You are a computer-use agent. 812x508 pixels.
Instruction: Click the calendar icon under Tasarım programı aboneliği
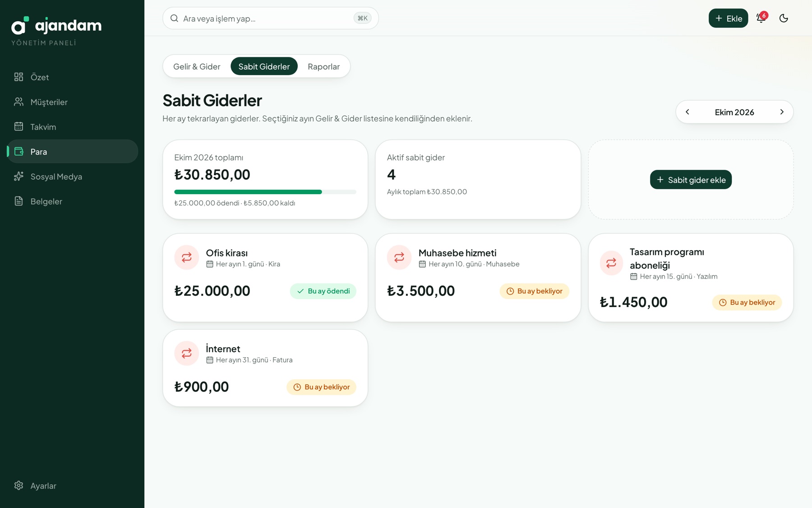634,276
